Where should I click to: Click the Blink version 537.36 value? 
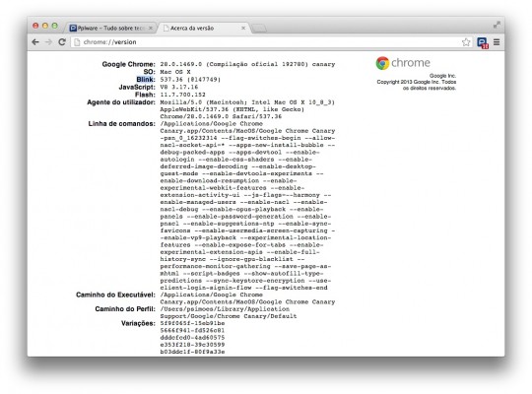click(x=190, y=80)
